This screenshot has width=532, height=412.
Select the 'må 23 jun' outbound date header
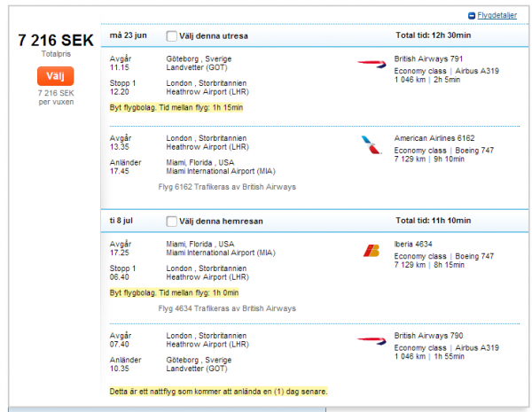(x=128, y=36)
